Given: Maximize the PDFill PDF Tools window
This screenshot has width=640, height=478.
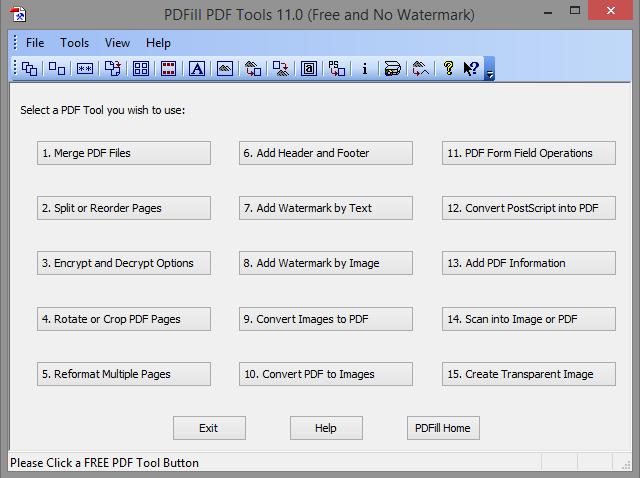Looking at the screenshot, I should point(575,11).
